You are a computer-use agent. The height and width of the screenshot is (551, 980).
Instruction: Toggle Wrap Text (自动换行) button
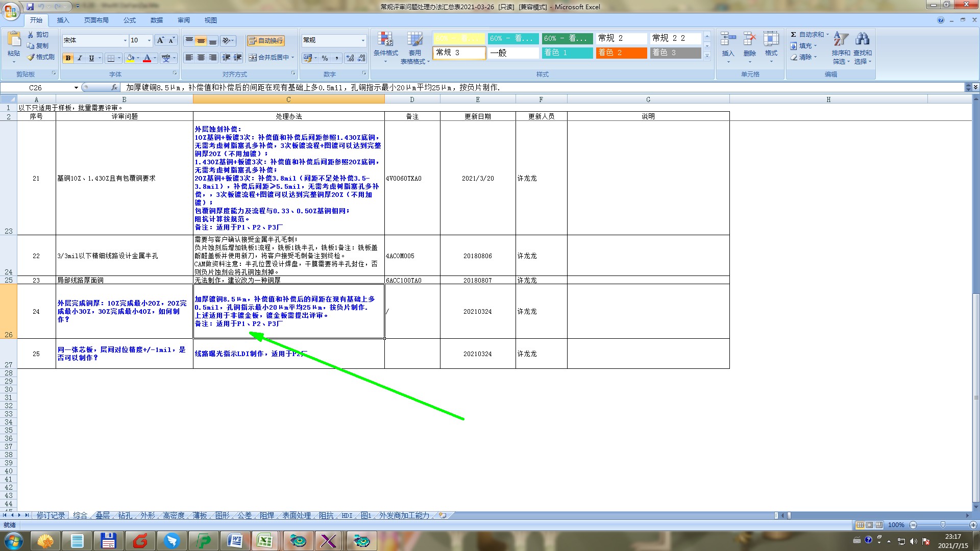point(265,40)
